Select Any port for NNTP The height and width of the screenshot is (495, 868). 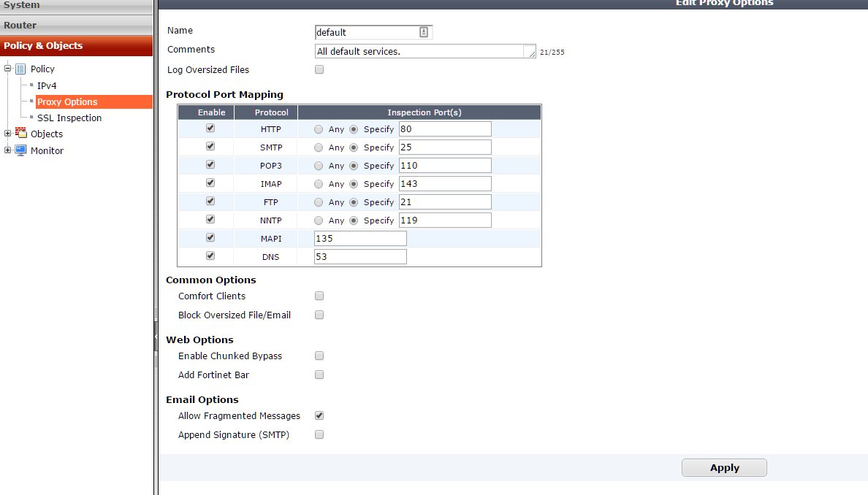[319, 220]
